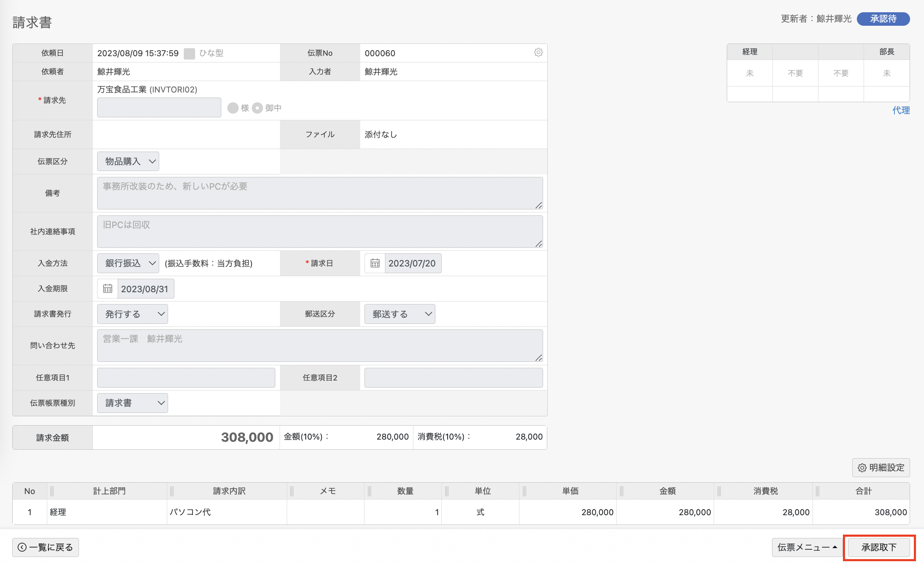The height and width of the screenshot is (565, 924).
Task: Open the 郵送区分 dropdown showing 郵送する
Action: pos(399,314)
